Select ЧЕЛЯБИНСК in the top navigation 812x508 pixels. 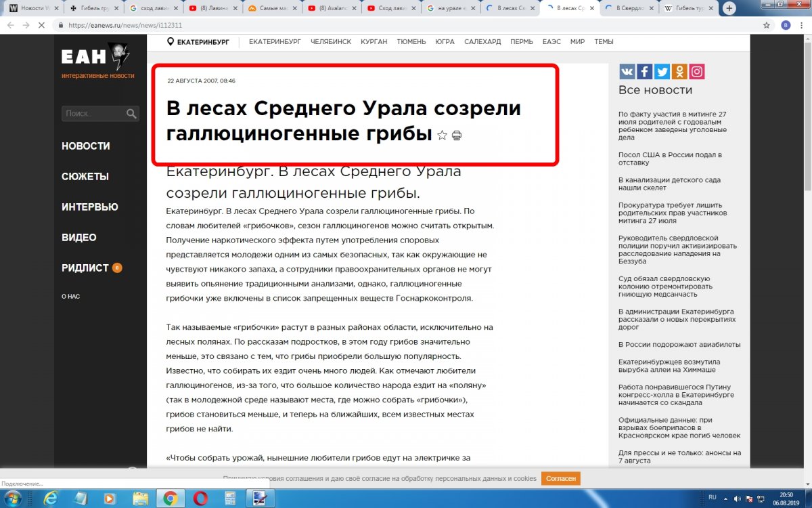click(x=330, y=42)
